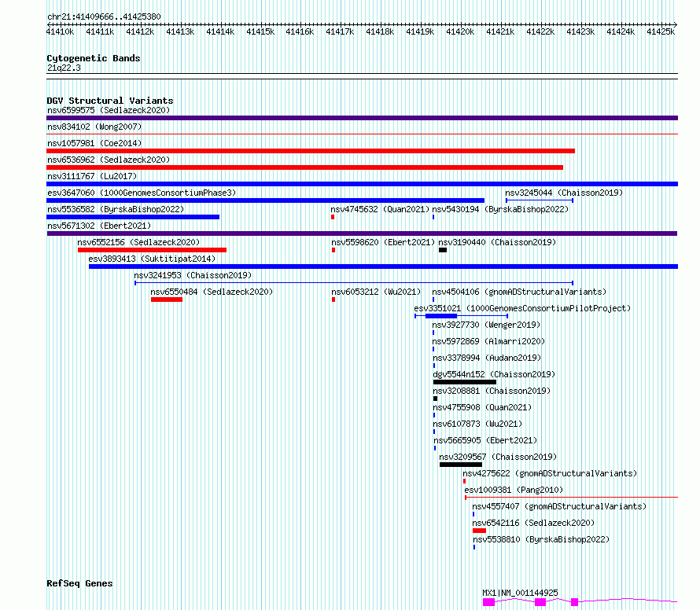
Task: Select the blue nsv5536582 variant bar
Action: (133, 217)
